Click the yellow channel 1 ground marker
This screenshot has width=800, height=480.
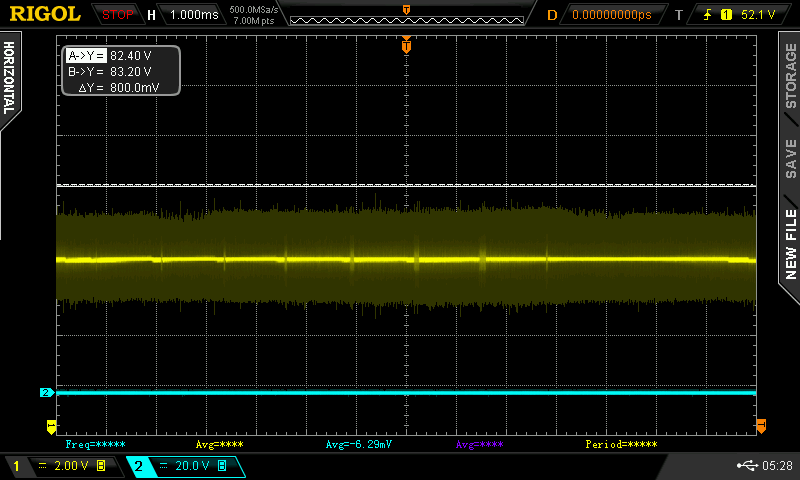(x=51, y=427)
